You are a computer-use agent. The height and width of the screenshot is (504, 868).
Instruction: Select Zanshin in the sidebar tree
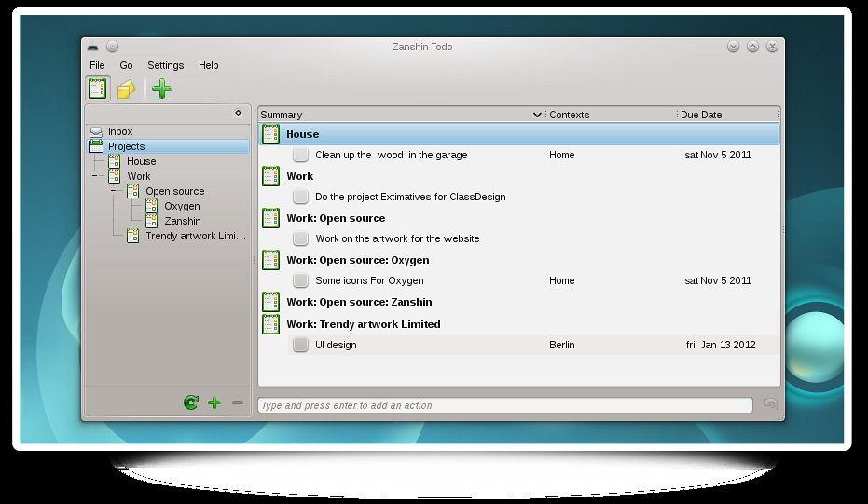pyautogui.click(x=183, y=221)
